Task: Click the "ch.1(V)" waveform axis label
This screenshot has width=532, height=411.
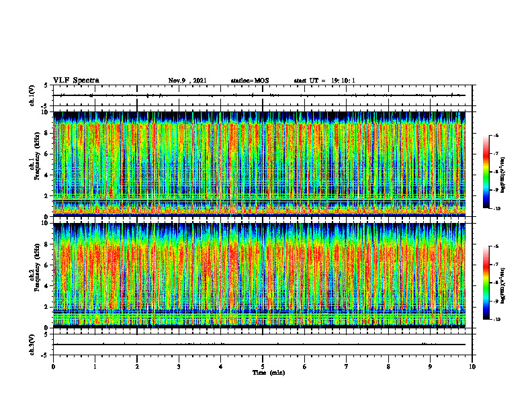Action: coord(32,95)
